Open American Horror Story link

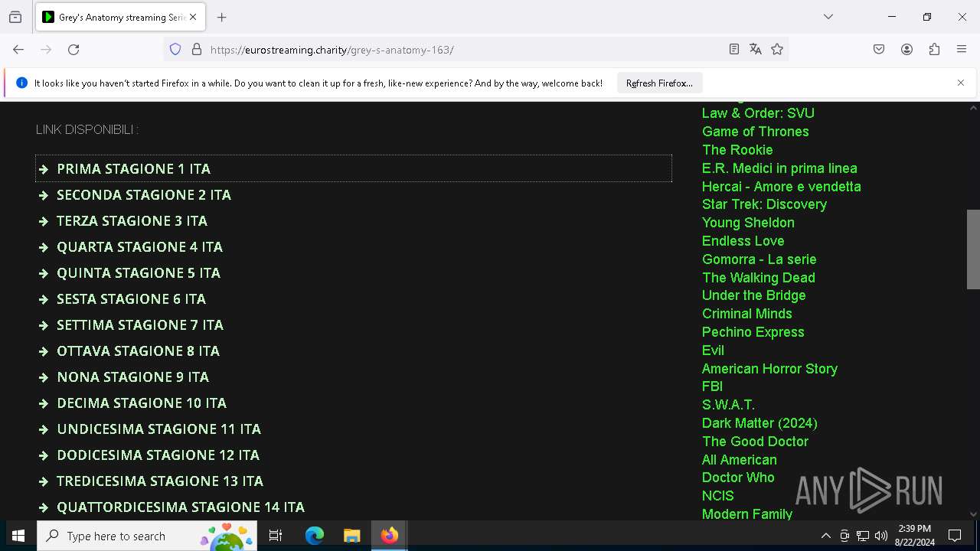click(x=769, y=369)
